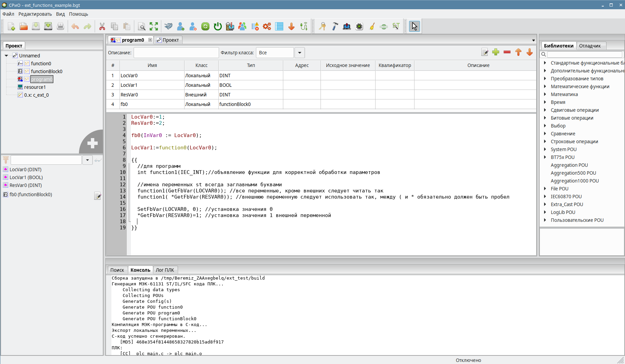Screen dimensions: 625x364
Task: Open the Поиск tab
Action: point(117,270)
